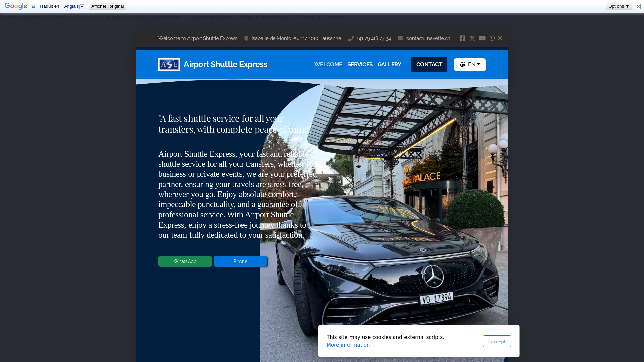Click the ASE logo image
The width and height of the screenshot is (644, 362).
pos(169,64)
